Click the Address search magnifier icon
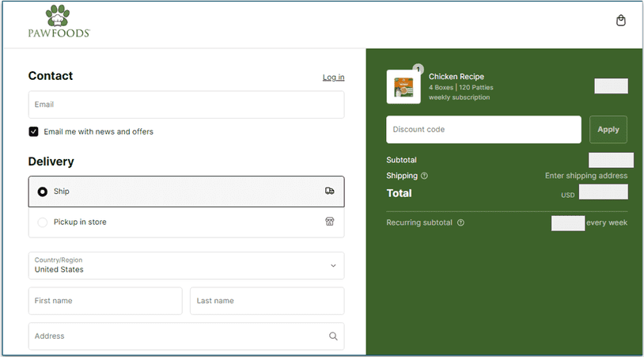The image size is (644, 357). 333,336
